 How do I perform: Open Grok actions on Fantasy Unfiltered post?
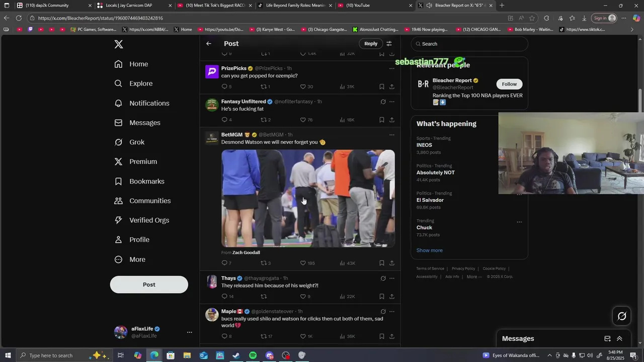[383, 102]
